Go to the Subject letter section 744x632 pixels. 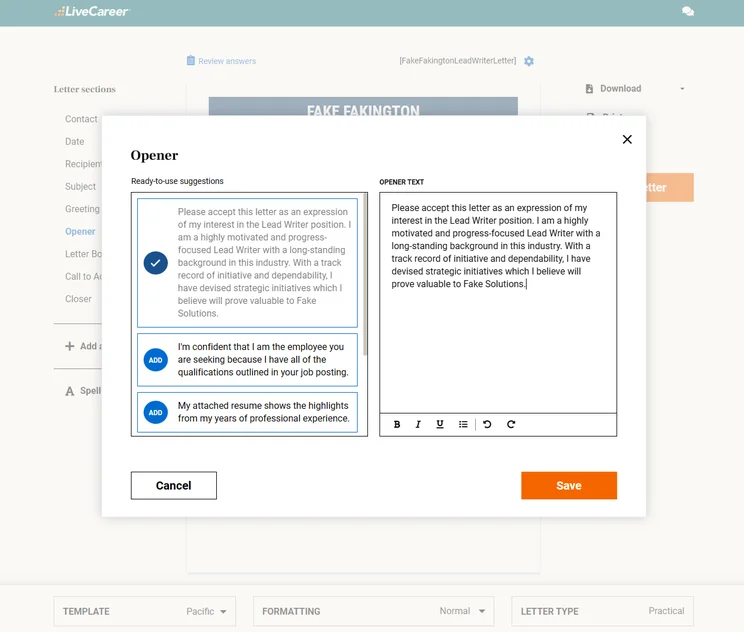[80, 186]
